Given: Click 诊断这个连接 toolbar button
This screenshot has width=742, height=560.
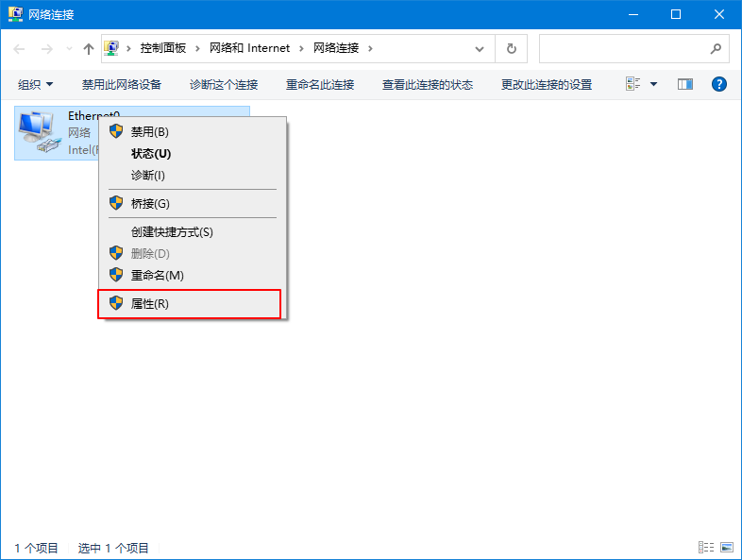Looking at the screenshot, I should click(x=224, y=84).
